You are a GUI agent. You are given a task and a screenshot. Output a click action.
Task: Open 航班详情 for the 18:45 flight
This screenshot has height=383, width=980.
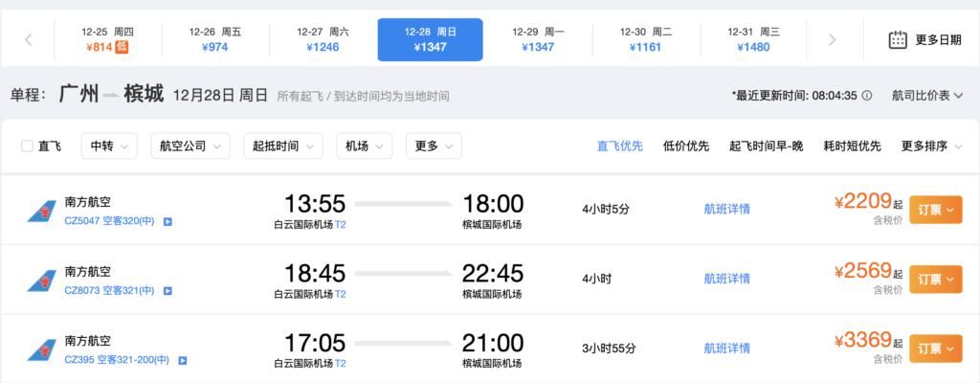pos(727,279)
